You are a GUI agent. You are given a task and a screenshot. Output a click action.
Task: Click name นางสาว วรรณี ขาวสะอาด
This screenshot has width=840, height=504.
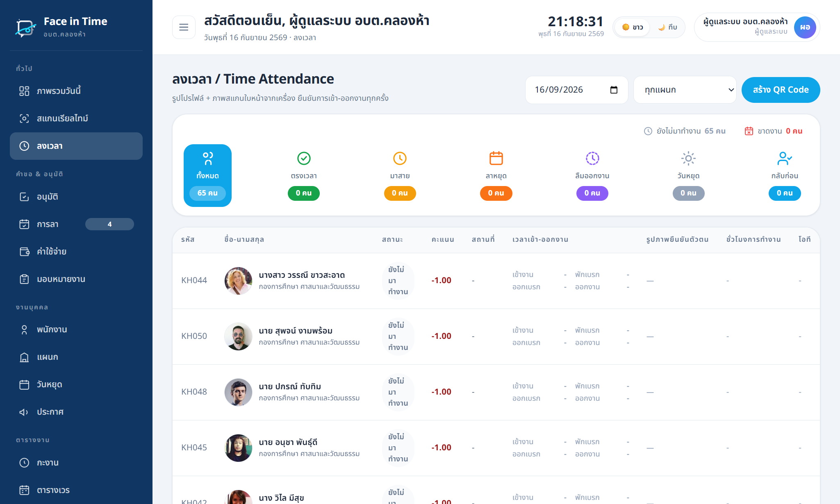tap(302, 275)
